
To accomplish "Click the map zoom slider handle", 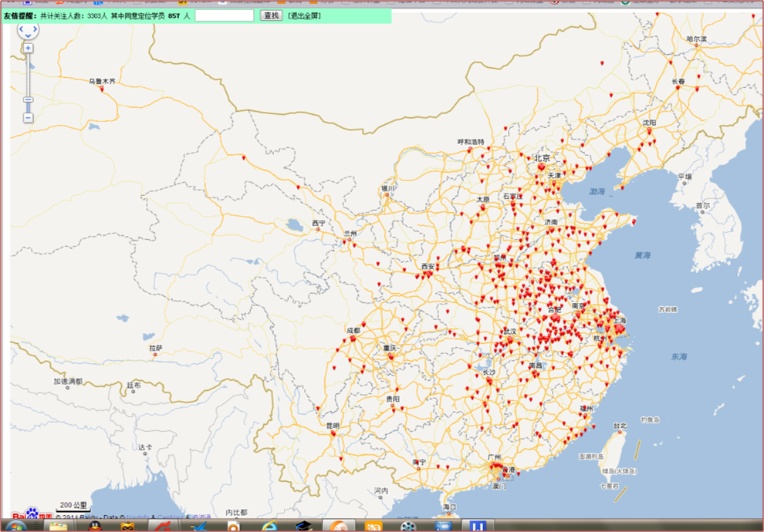I will tap(29, 99).
